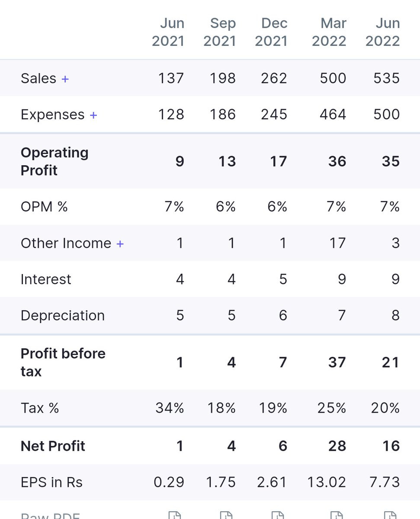The height and width of the screenshot is (519, 420).
Task: Click the Mar 2022 EPS value 13.02
Action: (x=327, y=482)
